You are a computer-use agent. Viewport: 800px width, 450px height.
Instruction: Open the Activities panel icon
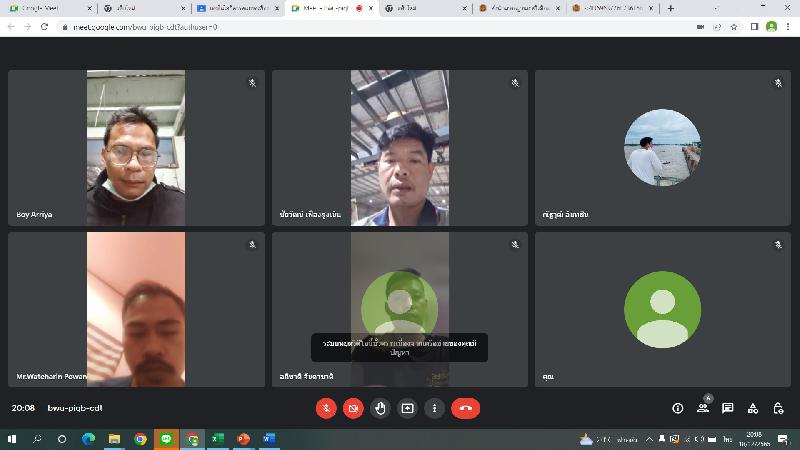click(753, 408)
